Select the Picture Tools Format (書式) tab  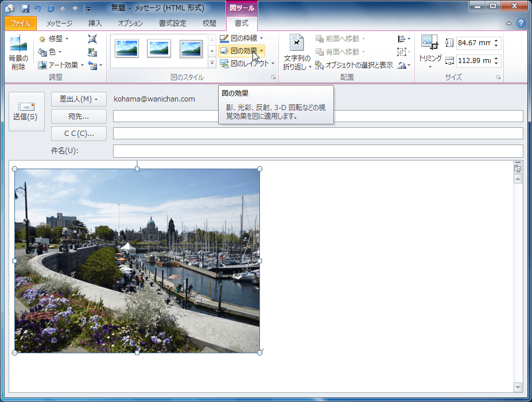click(x=242, y=23)
